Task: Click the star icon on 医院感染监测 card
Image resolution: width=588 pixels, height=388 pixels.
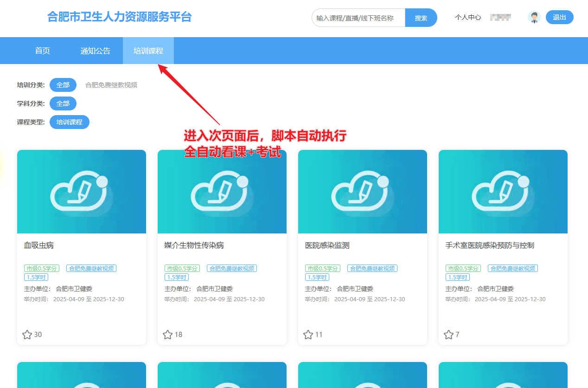Action: 308,335
